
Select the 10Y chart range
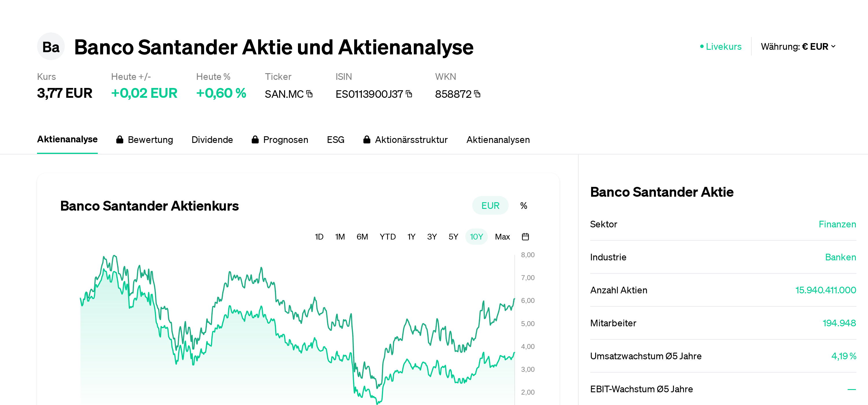(476, 237)
